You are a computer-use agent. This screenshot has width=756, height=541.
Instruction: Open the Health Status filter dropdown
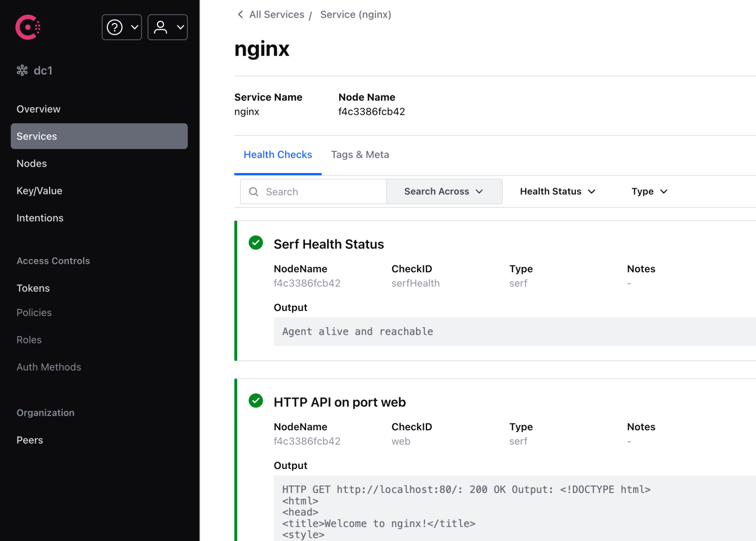(557, 192)
